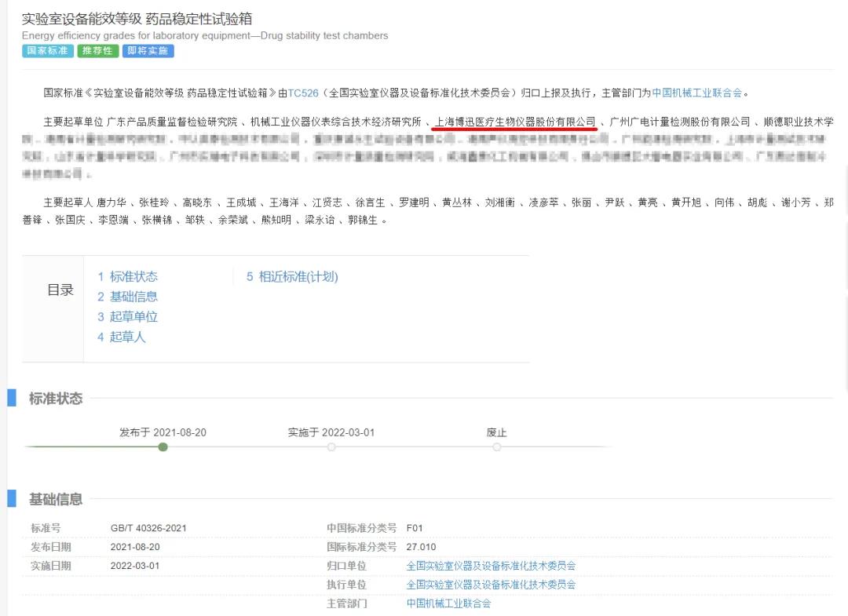Click the green 推荐性 tag
Image resolution: width=848 pixels, height=616 pixels.
pos(98,51)
